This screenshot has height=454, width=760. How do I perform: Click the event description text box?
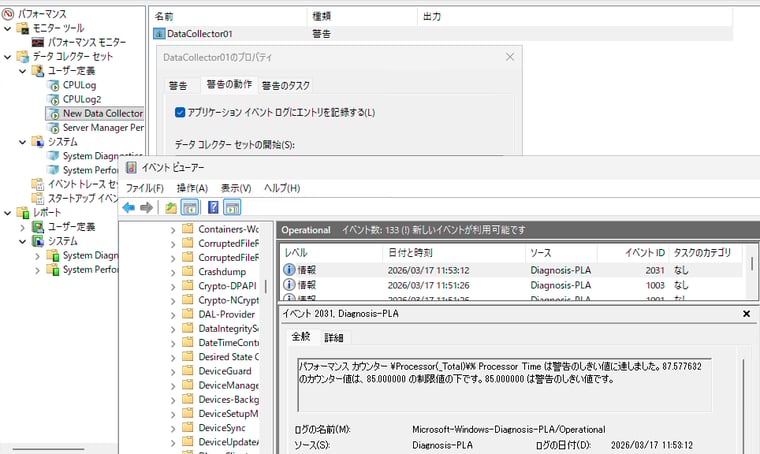[x=505, y=385]
